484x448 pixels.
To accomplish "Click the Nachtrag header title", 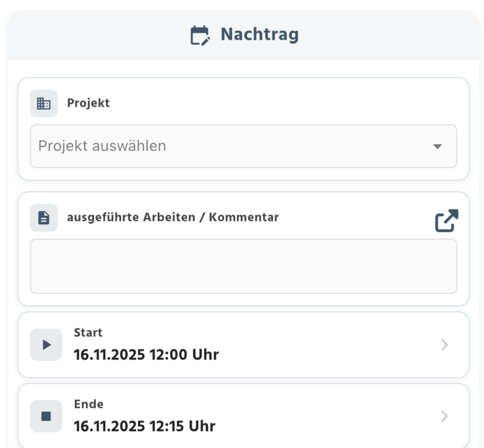I will coord(259,35).
